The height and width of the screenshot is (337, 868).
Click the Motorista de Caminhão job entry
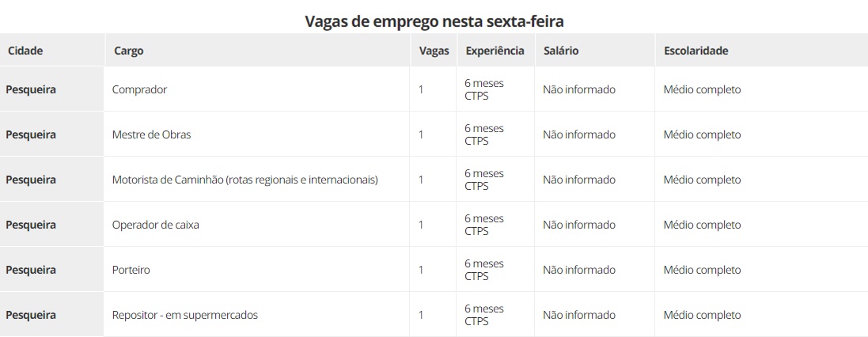point(244,180)
